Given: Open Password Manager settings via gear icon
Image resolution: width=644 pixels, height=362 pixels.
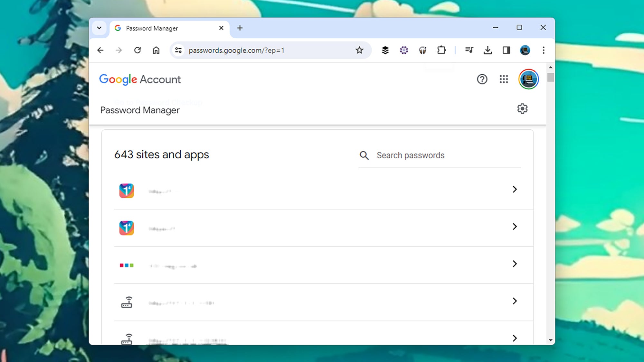Looking at the screenshot, I should coord(523,109).
